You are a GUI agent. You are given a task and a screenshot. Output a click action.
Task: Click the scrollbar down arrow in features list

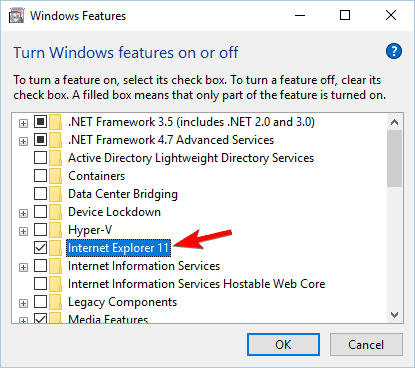click(395, 314)
